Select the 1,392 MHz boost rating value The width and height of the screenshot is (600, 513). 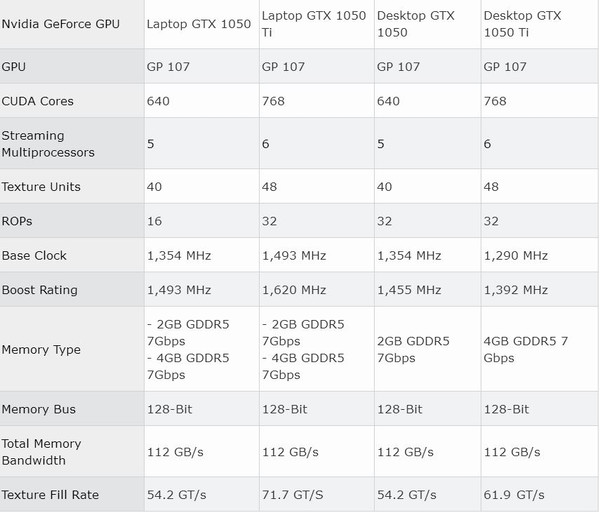515,290
